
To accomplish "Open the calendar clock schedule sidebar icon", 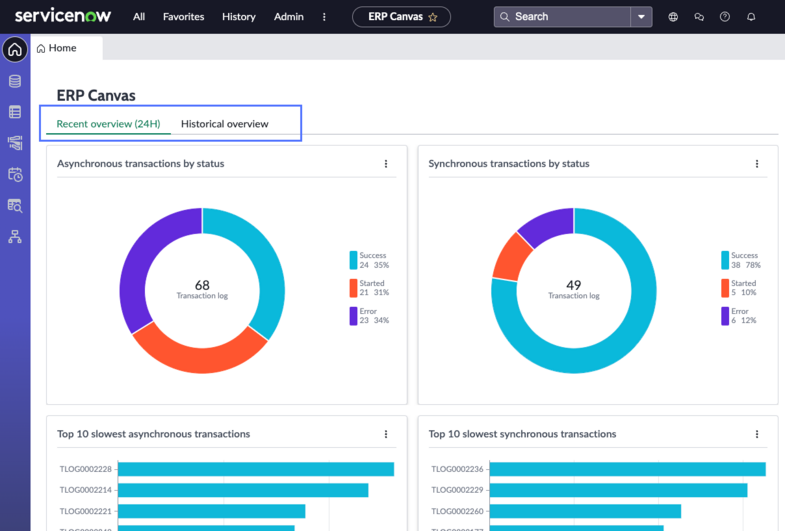I will click(x=15, y=175).
